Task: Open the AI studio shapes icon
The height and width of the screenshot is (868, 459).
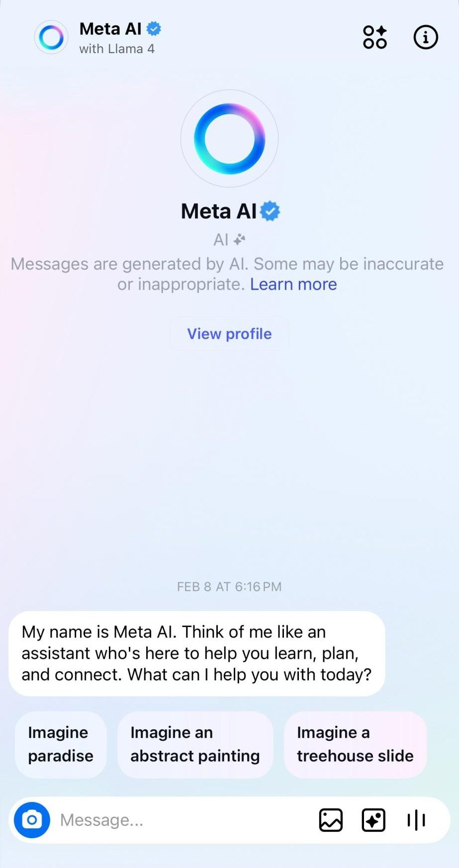Action: point(375,37)
